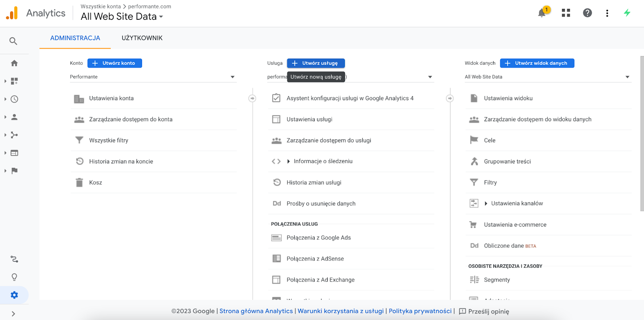Open the search icon in left sidebar
Screen dimensions: 644x320
point(13,41)
